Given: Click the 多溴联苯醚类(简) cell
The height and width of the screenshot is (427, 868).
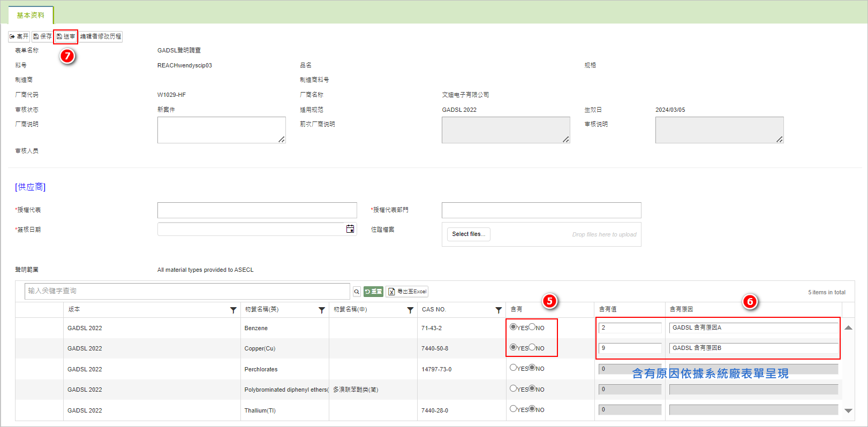Looking at the screenshot, I should click(x=356, y=390).
